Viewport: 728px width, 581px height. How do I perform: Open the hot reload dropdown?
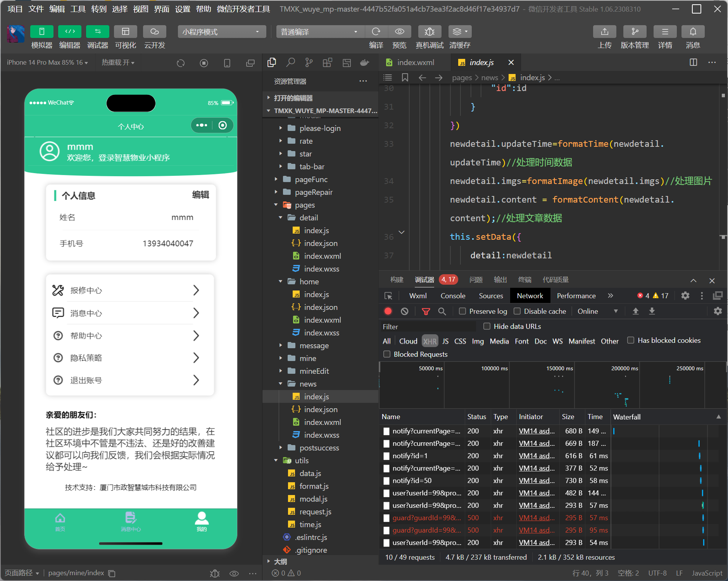pyautogui.click(x=118, y=62)
